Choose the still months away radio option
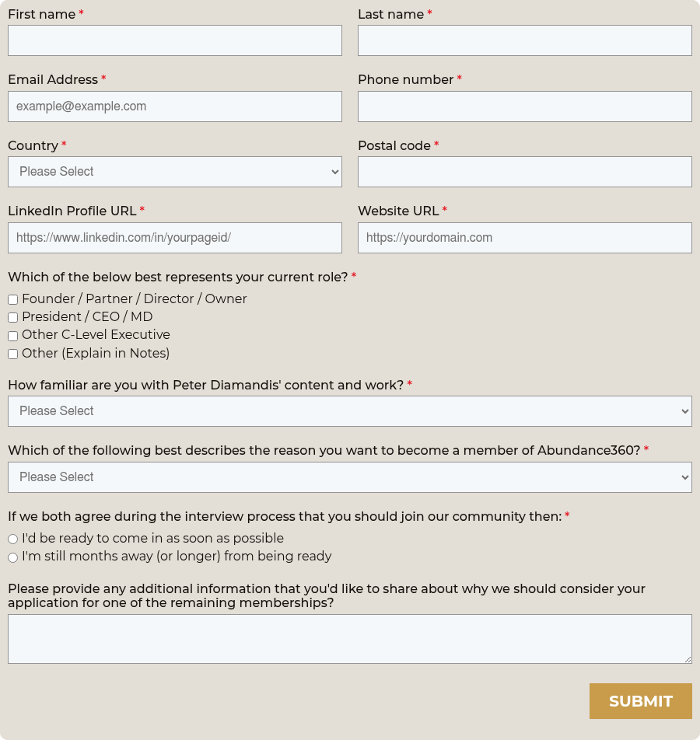Screen dimensions: 700x740 pyautogui.click(x=13, y=557)
